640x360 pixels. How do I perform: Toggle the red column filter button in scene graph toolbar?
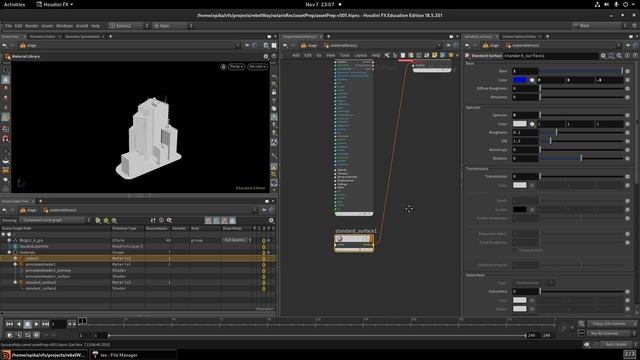(224, 220)
